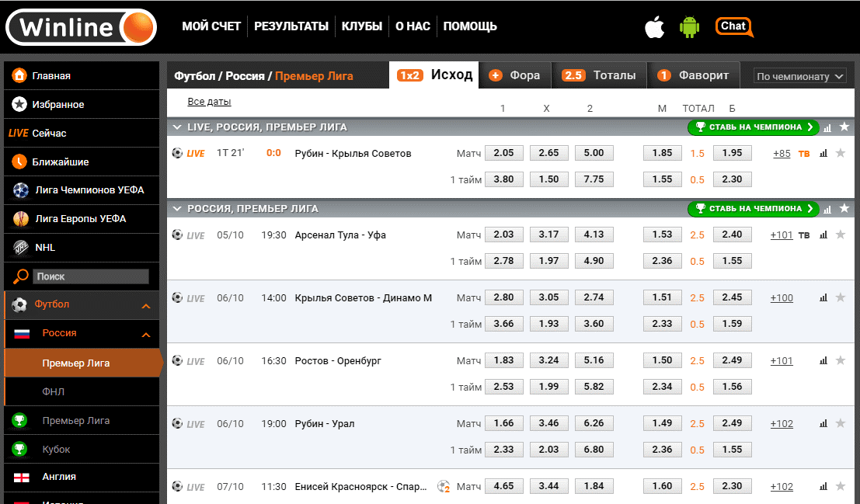This screenshot has height=504, width=860.
Task: Open О НАС menu
Action: coord(413,26)
